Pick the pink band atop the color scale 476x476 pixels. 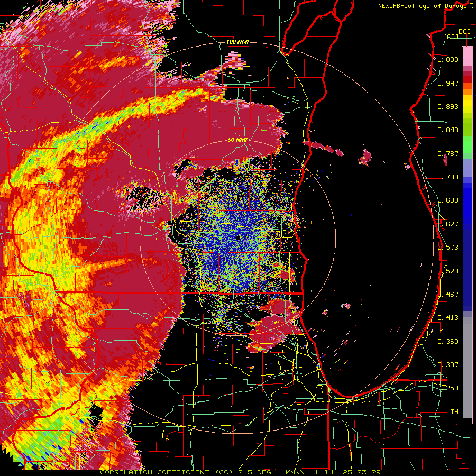[467, 57]
